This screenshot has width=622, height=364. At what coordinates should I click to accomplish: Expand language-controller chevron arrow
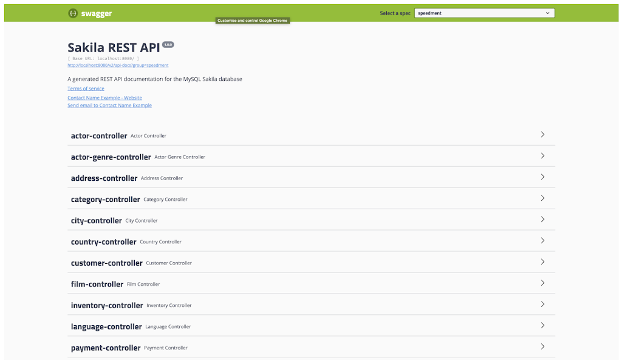[x=542, y=326]
